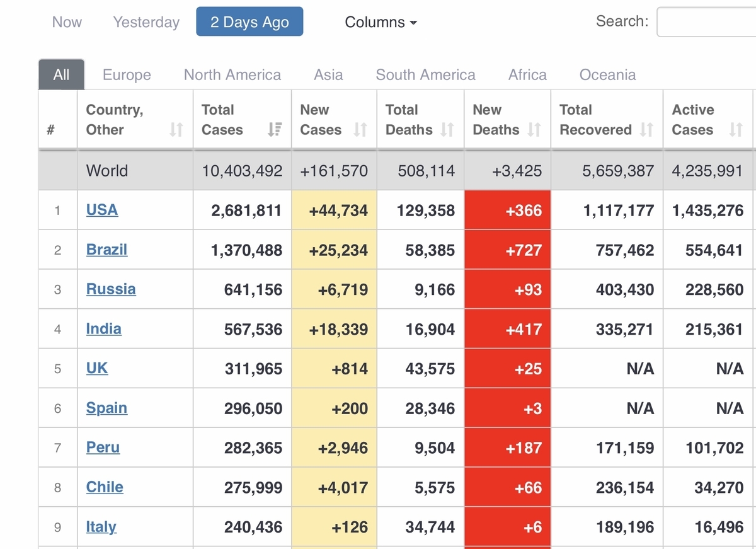Click World active cases 4,235,991

click(707, 171)
